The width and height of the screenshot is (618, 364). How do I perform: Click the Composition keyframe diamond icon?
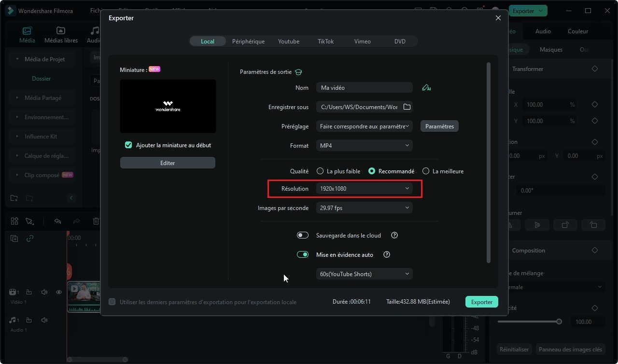coord(595,251)
